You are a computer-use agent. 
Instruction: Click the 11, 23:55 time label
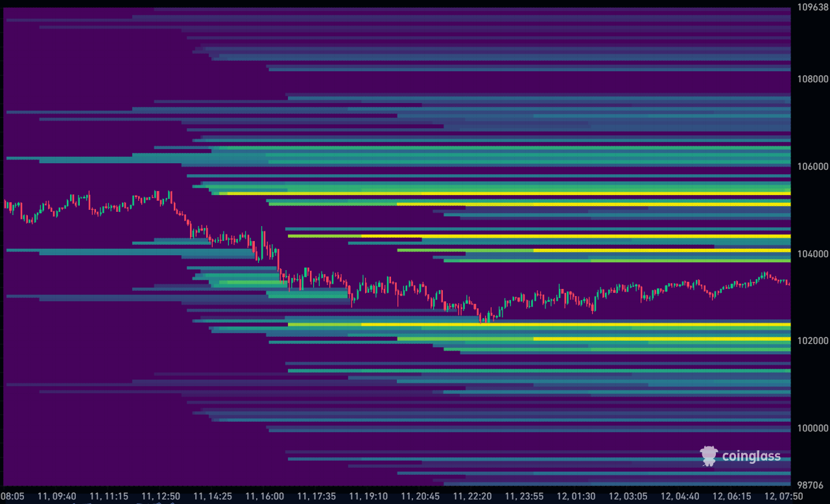[524, 496]
